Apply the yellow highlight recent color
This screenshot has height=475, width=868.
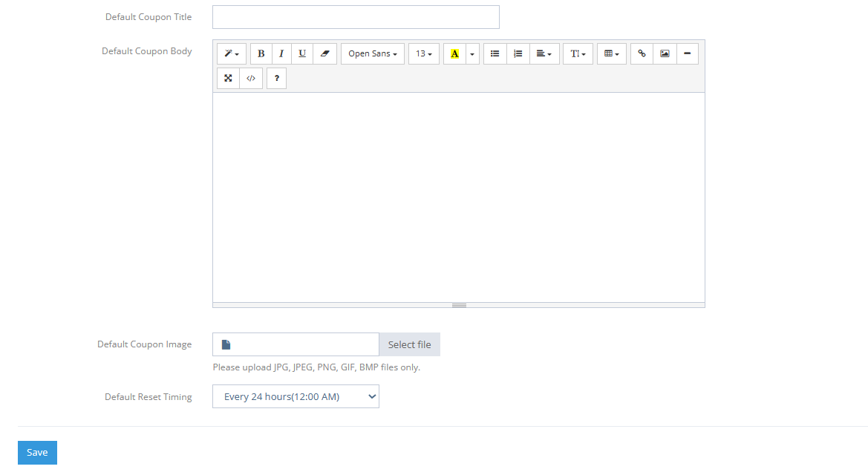coord(454,53)
